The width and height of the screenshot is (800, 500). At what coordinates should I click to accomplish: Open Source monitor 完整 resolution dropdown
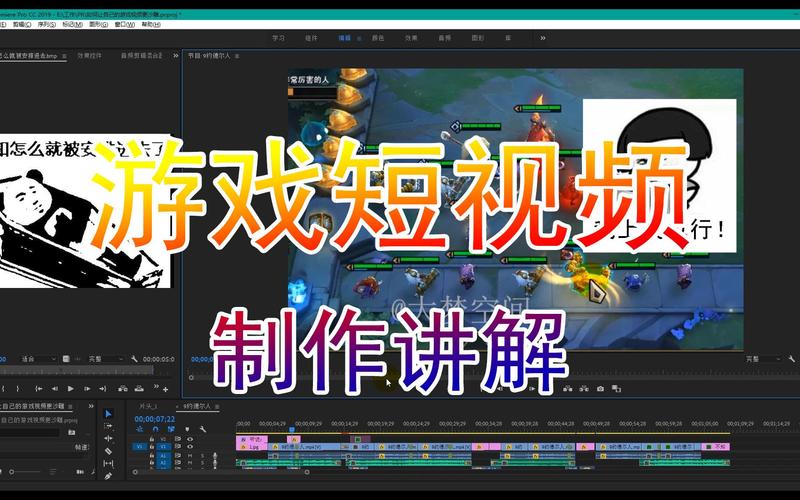click(107, 359)
